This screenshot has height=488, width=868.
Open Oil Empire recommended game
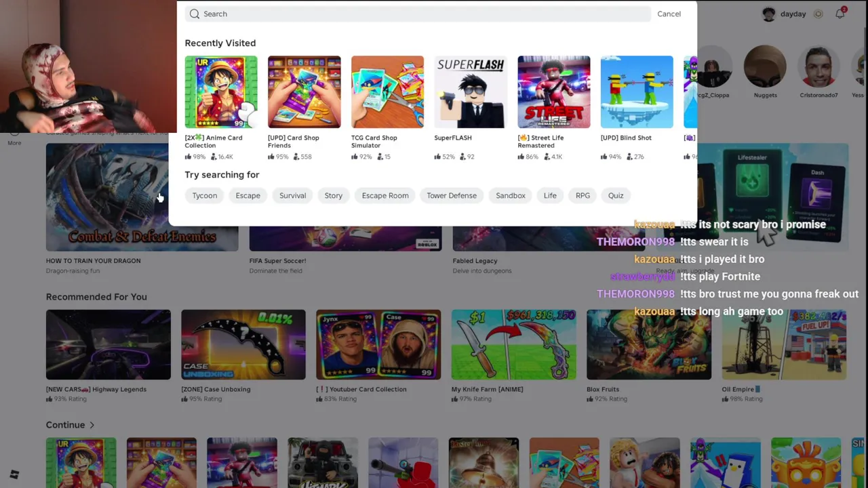(x=784, y=344)
